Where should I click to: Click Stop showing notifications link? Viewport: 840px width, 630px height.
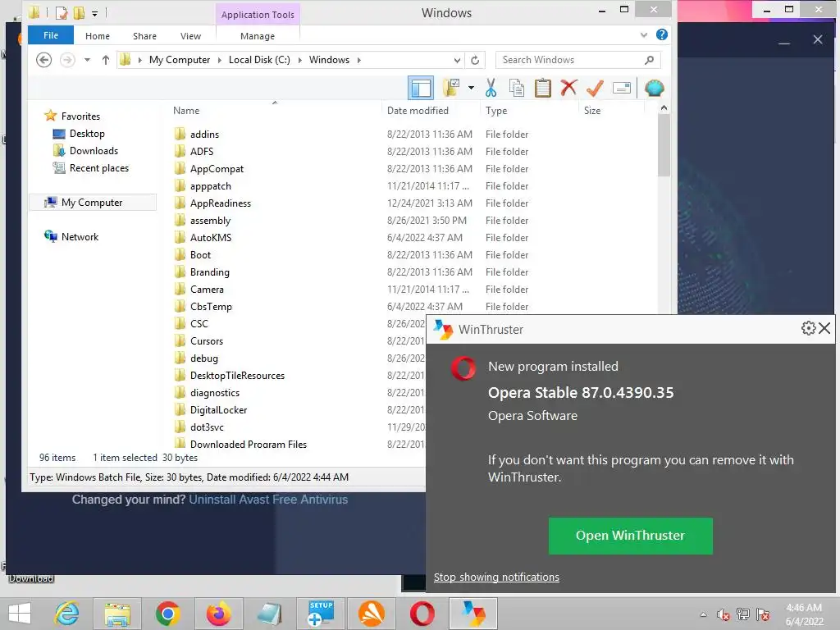tap(496, 577)
